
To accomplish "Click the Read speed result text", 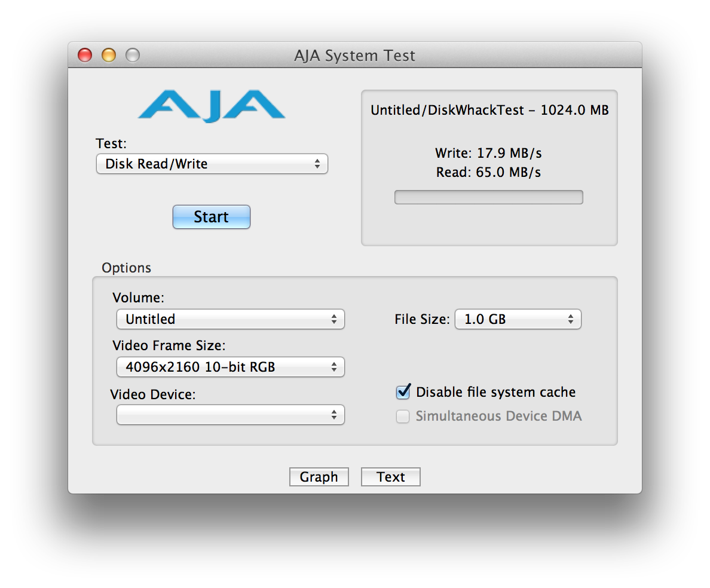I will point(488,172).
